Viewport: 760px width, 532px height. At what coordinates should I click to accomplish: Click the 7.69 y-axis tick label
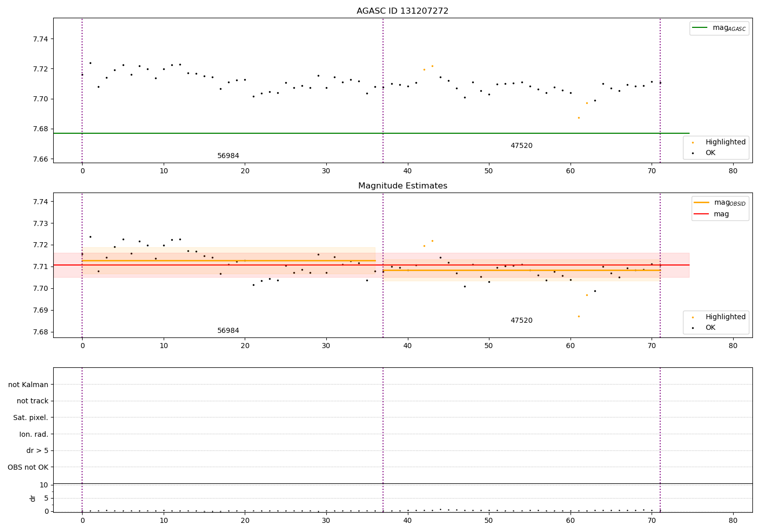41,311
